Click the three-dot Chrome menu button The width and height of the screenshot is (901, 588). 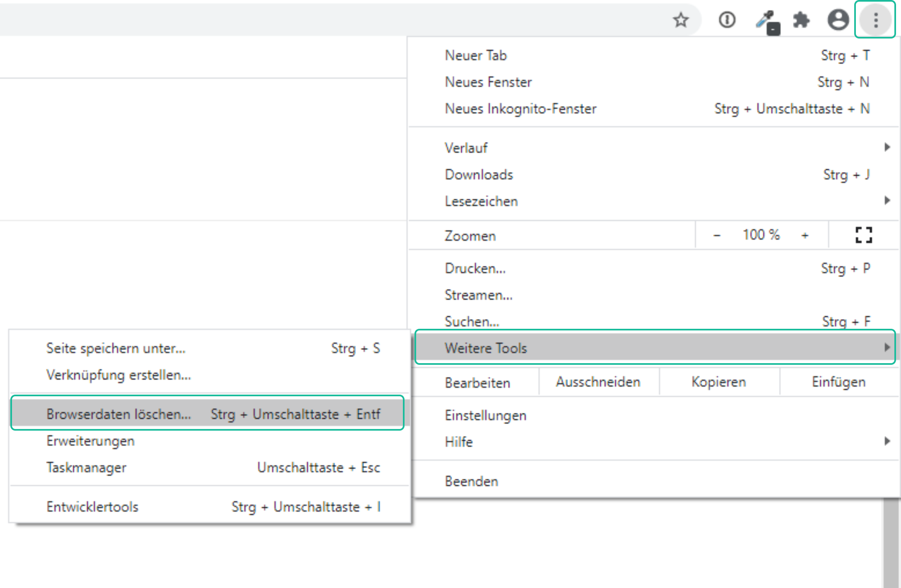click(x=875, y=20)
